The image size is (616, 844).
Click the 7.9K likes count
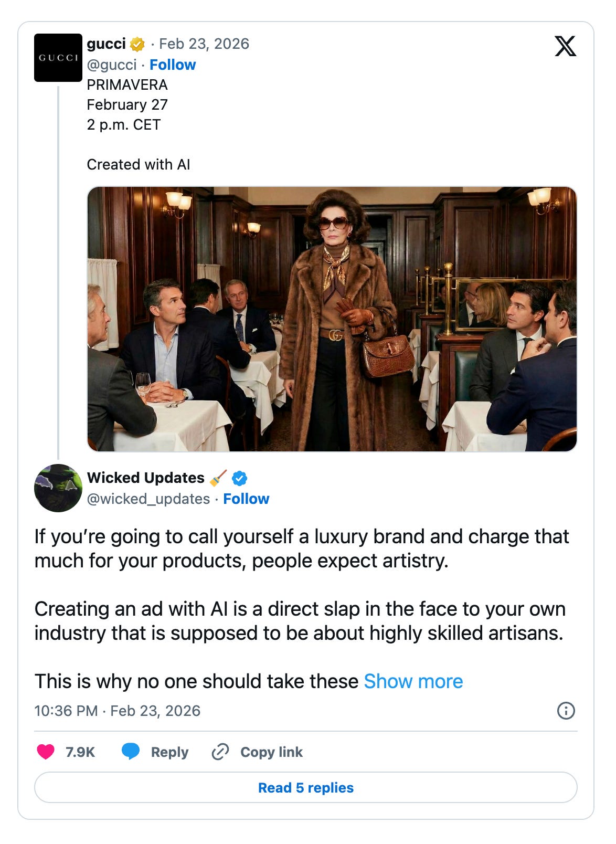pos(80,752)
